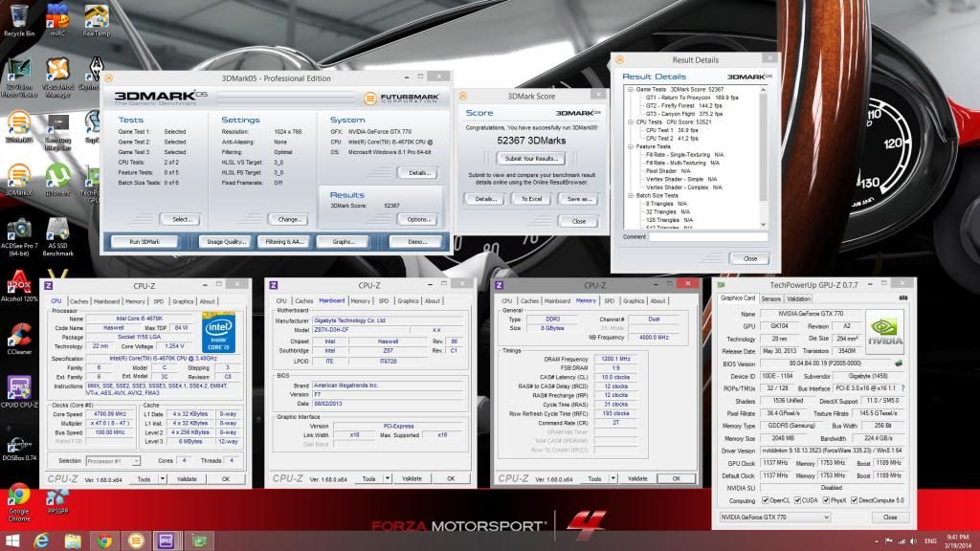Open ACDSee Pro 7 desktop shortcut
This screenshot has height=551, width=980.
pyautogui.click(x=19, y=237)
